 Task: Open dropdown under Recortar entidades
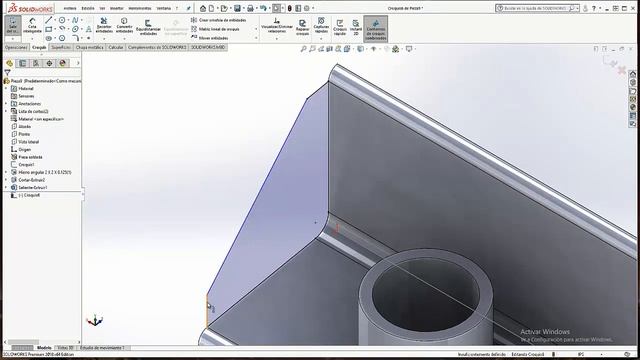coord(104,39)
